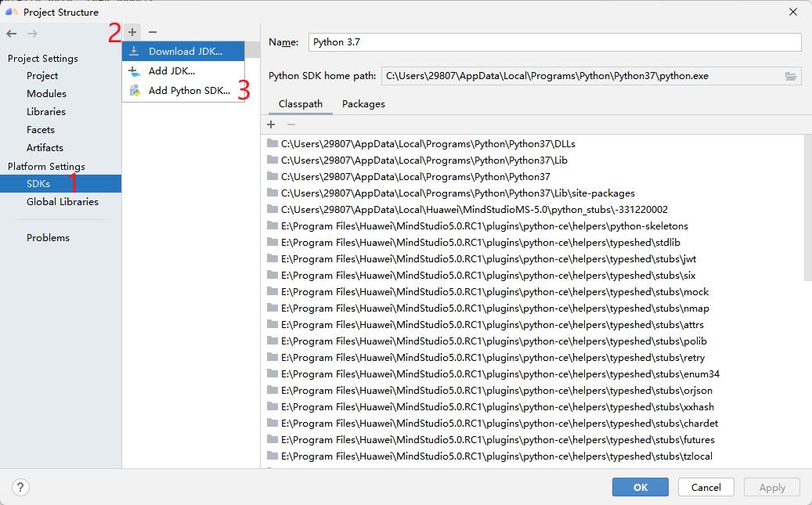Image resolution: width=812 pixels, height=505 pixels.
Task: Click the remove SDK minus button
Action: pyautogui.click(x=152, y=32)
